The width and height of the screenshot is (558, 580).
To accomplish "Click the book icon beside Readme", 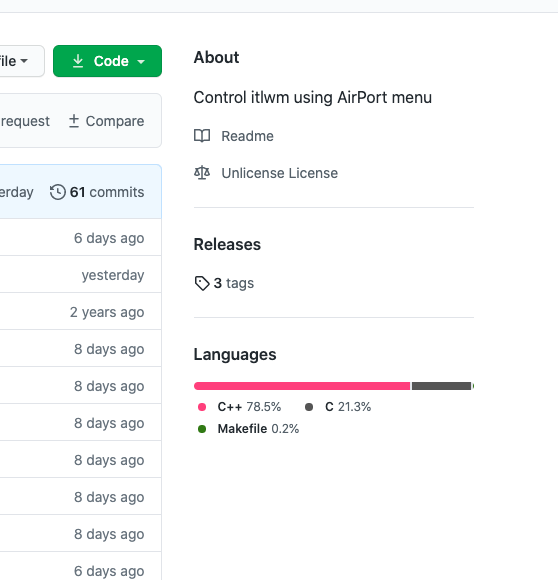I will click(202, 136).
